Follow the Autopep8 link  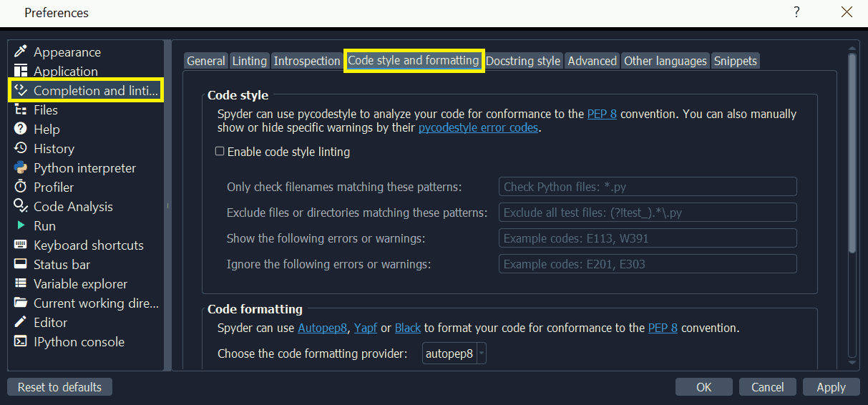coord(323,328)
